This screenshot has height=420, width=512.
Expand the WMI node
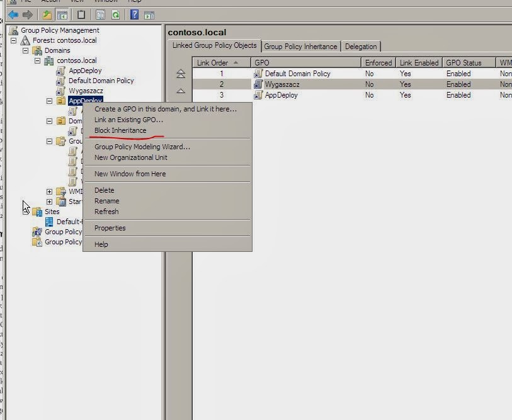(49, 191)
